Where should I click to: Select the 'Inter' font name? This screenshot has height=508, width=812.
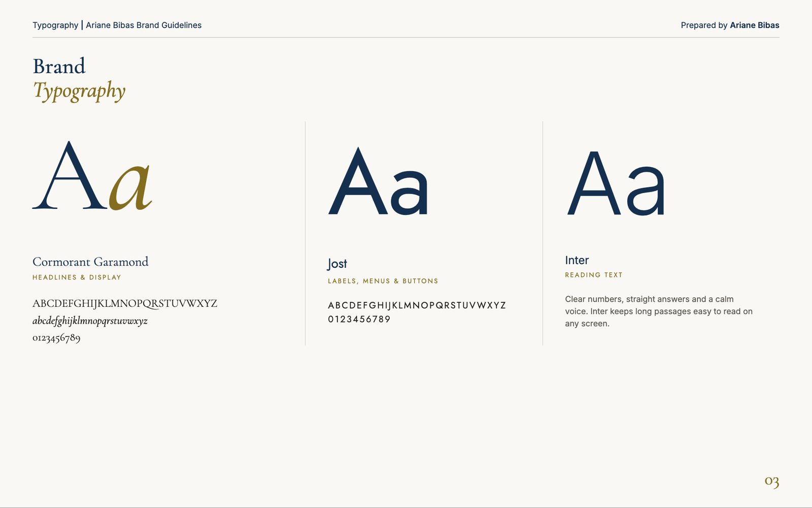click(577, 260)
